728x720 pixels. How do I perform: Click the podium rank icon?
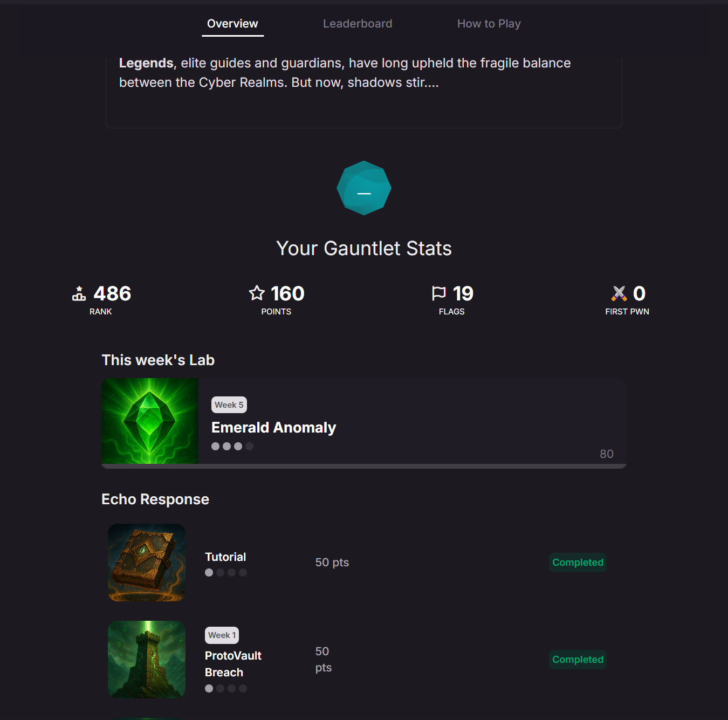pyautogui.click(x=79, y=293)
